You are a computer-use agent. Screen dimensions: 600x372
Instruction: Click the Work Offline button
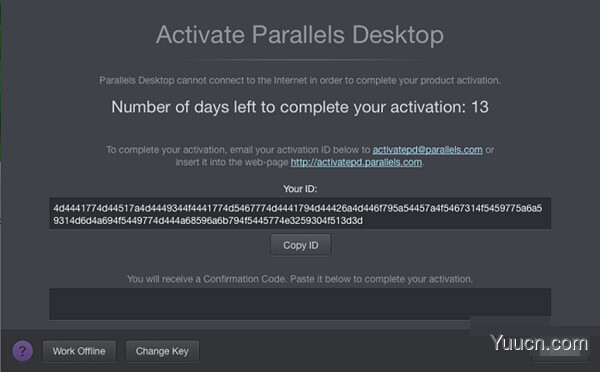[79, 351]
